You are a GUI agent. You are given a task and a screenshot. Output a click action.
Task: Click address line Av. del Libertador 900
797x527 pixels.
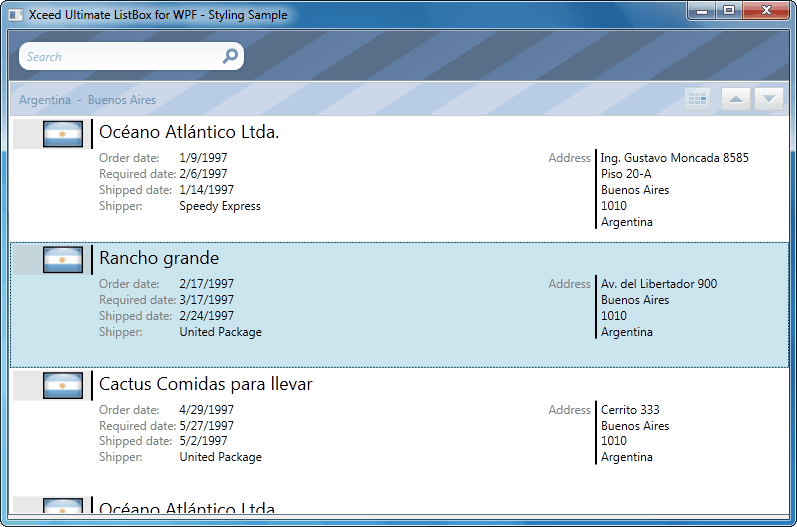(659, 284)
